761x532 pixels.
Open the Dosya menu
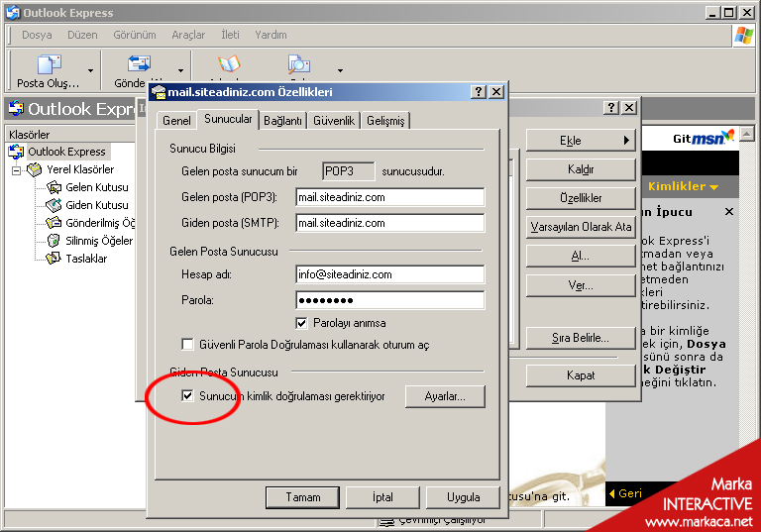coord(37,35)
